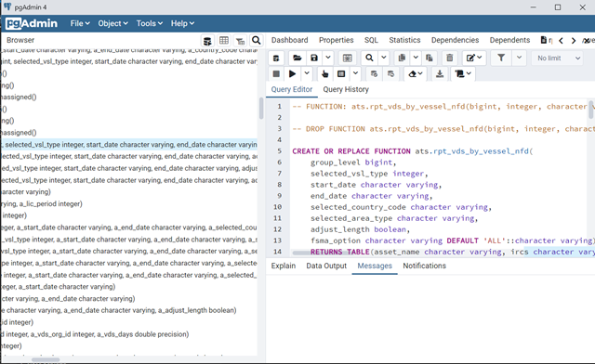
Task: Click the pgAdmin logo
Action: click(x=32, y=23)
